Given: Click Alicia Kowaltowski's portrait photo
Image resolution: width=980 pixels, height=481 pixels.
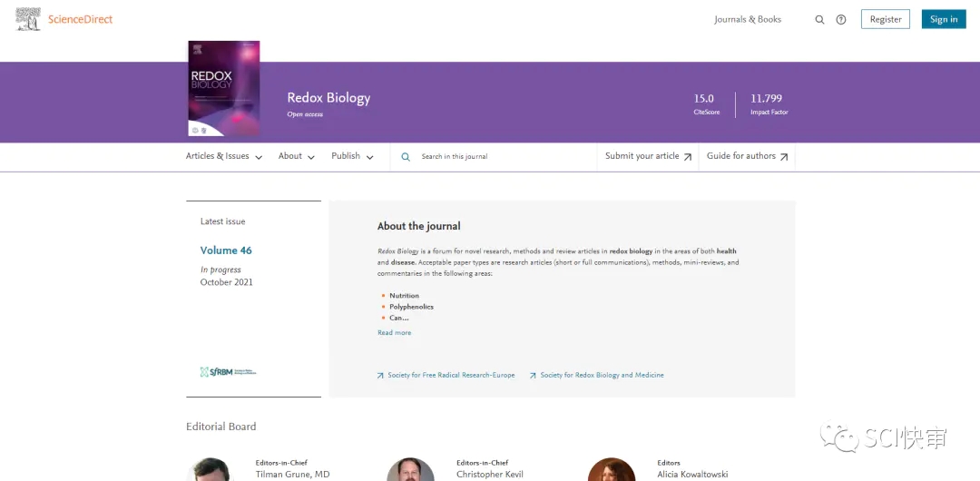Looking at the screenshot, I should pos(612,470).
